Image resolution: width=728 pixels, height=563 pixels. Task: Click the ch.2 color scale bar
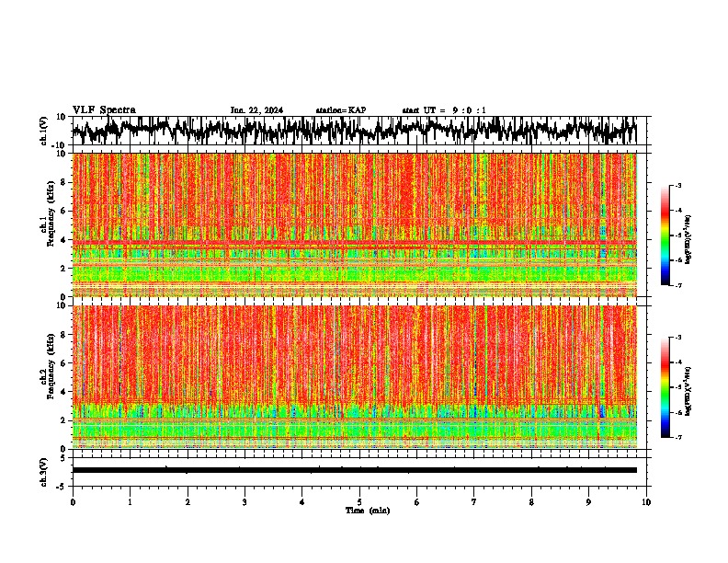coord(665,387)
